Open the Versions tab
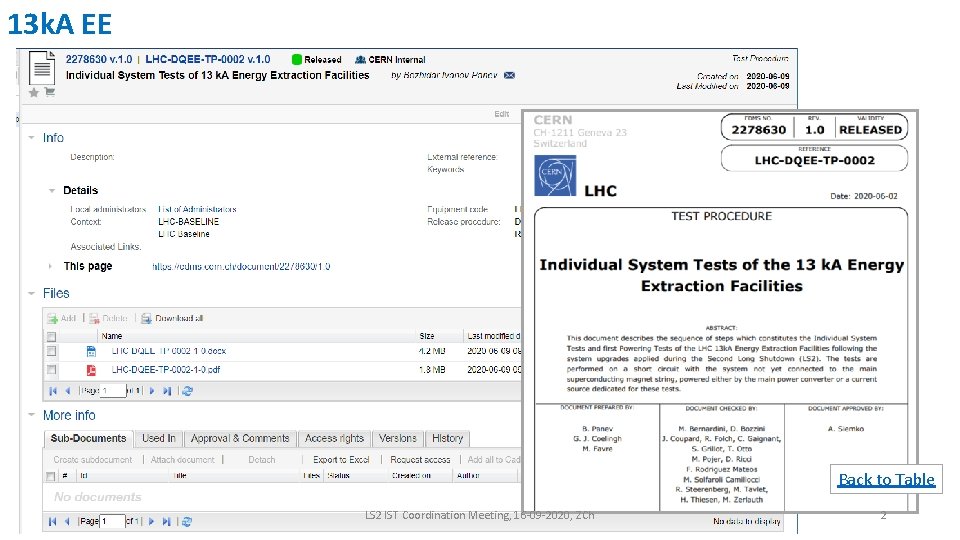 coord(397,438)
